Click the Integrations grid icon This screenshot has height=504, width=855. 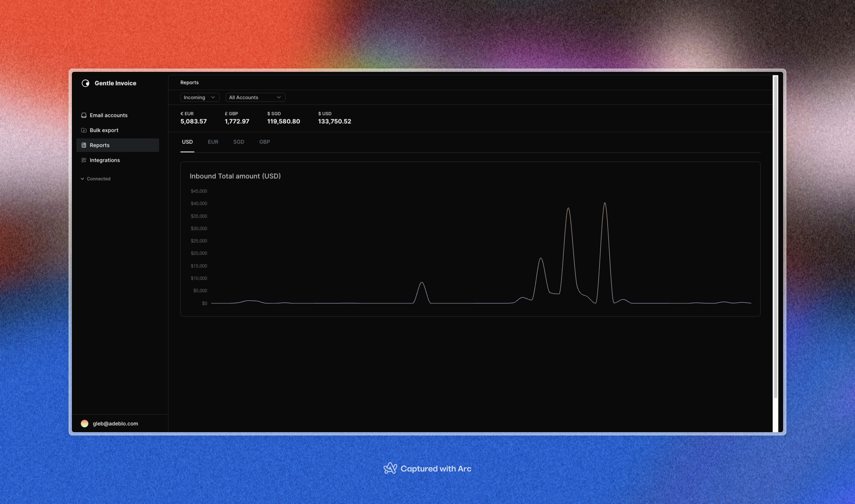tap(83, 160)
